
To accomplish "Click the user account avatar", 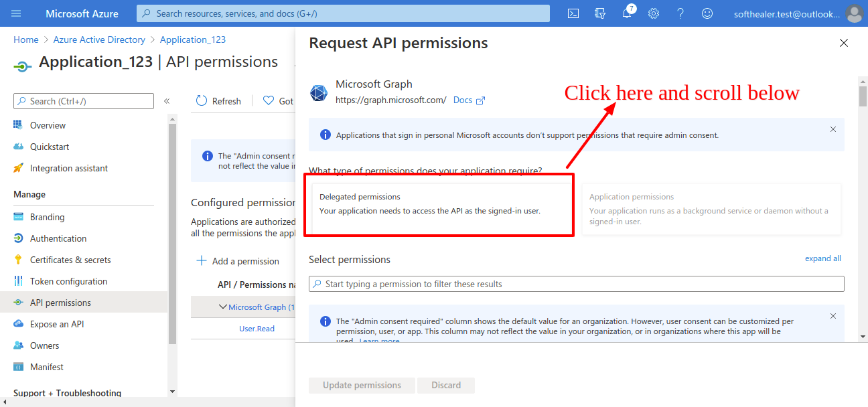I will click(854, 13).
